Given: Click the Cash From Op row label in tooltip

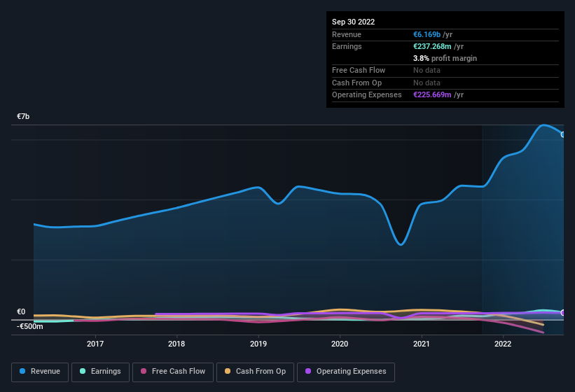Looking at the screenshot, I should [356, 83].
